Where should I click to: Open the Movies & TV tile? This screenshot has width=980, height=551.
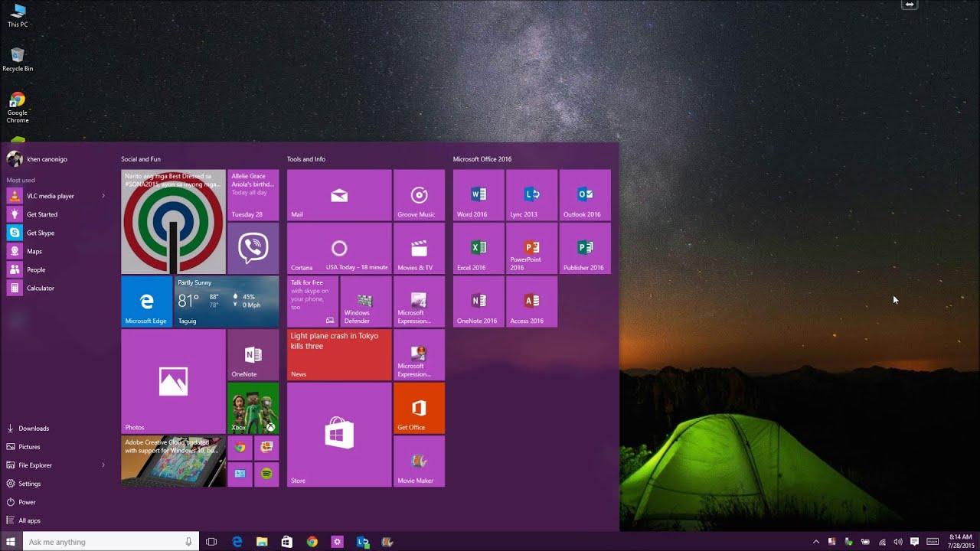pos(419,249)
